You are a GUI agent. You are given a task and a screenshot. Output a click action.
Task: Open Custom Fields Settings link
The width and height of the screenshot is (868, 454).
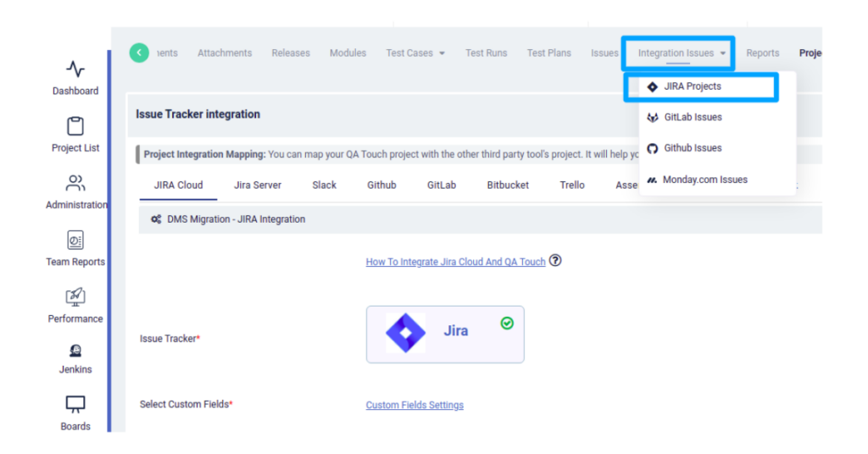tap(415, 405)
